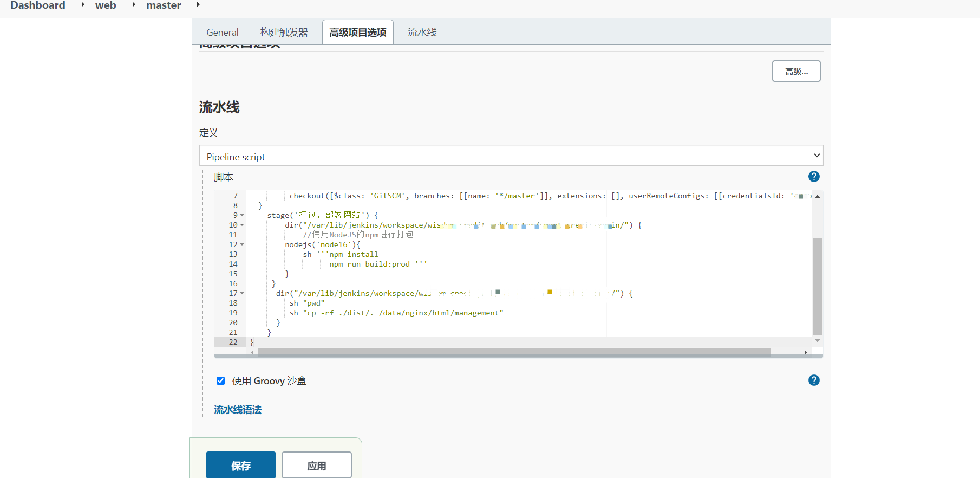
Task: Click the editor vertical scrollbar thumb
Action: (817, 286)
